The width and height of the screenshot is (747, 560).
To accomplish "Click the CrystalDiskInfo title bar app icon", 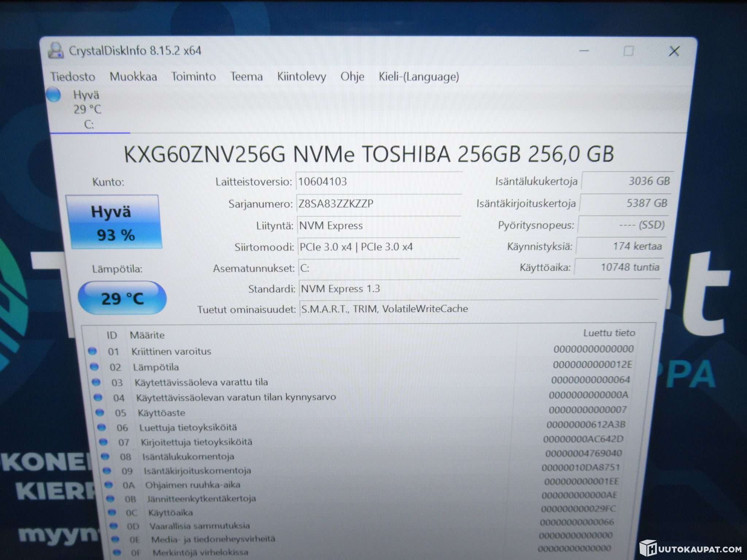I will pos(56,51).
